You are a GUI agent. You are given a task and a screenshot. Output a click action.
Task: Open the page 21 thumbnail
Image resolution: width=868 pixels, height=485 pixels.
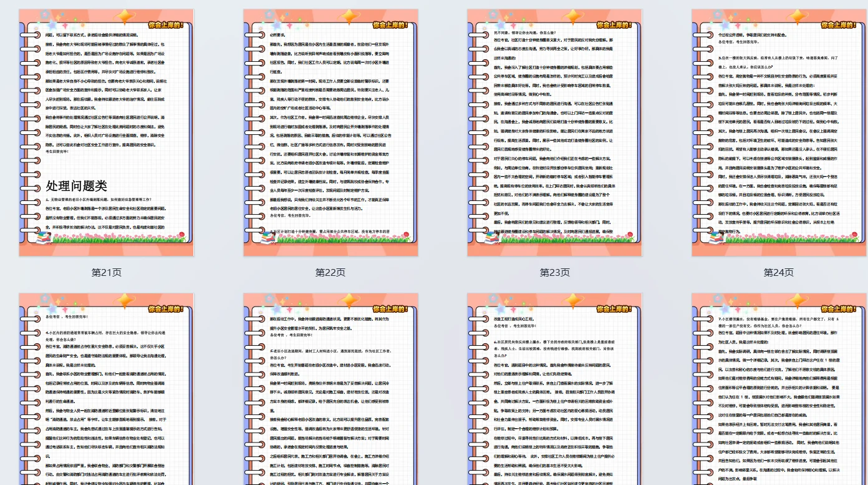(x=106, y=132)
